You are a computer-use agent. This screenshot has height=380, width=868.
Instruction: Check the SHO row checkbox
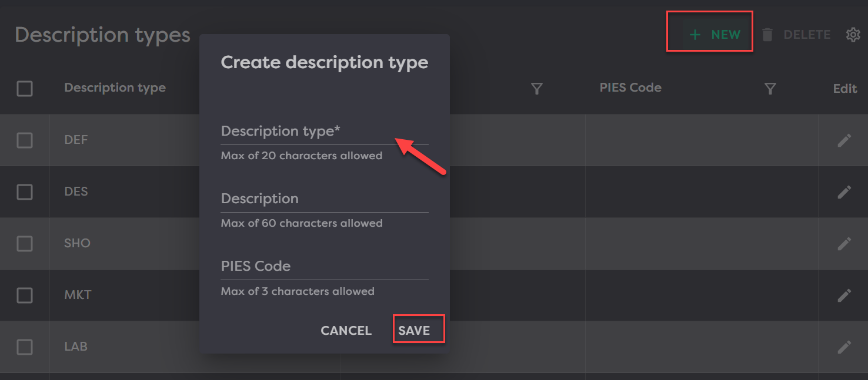(25, 243)
